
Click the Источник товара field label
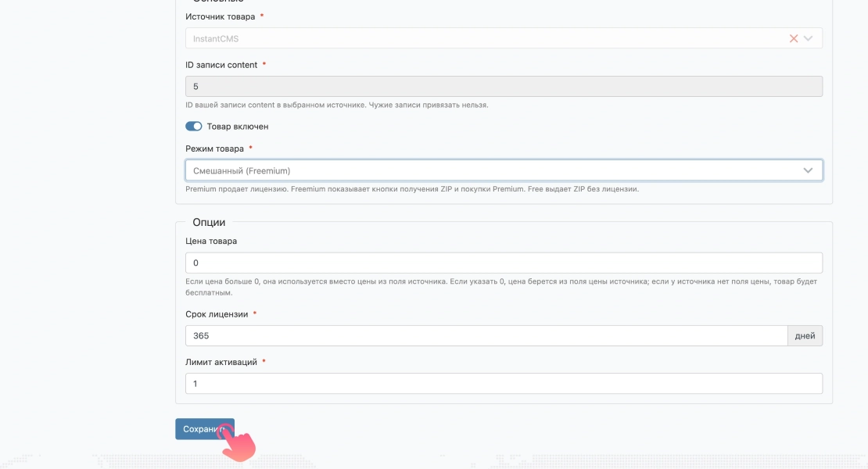pos(221,16)
